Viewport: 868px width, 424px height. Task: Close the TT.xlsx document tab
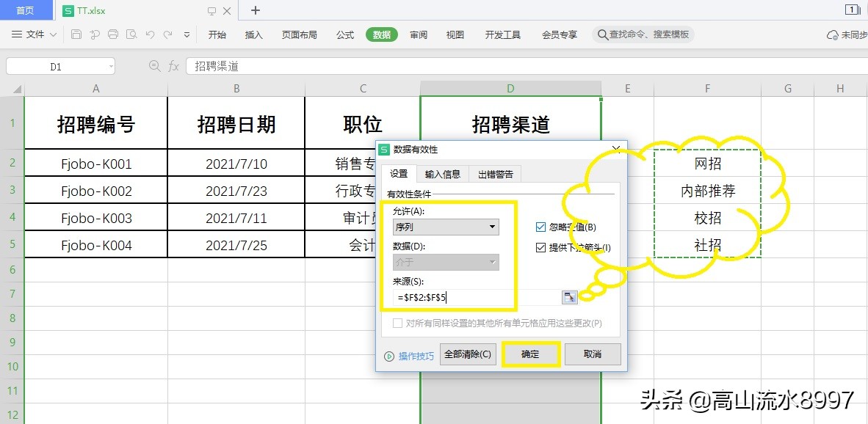coord(227,10)
